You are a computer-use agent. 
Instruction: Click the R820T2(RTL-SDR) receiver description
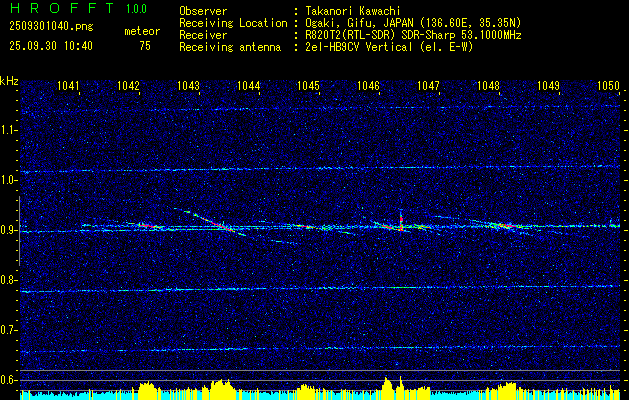click(x=413, y=35)
